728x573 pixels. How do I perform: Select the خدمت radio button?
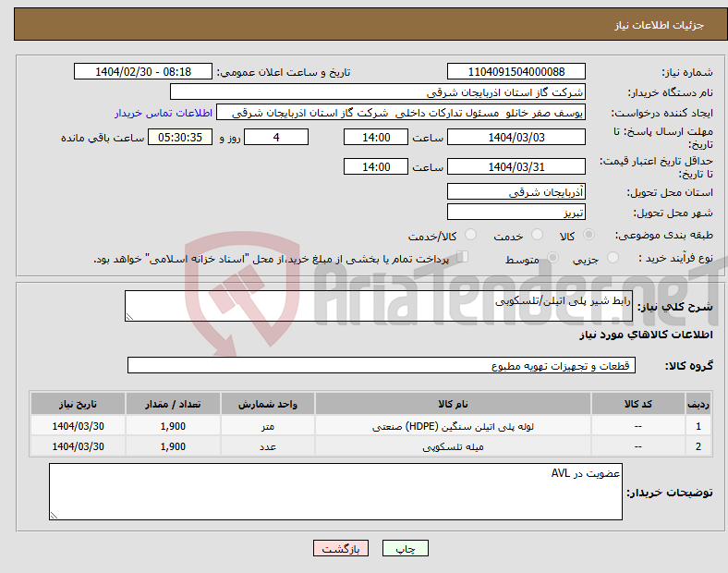point(537,235)
